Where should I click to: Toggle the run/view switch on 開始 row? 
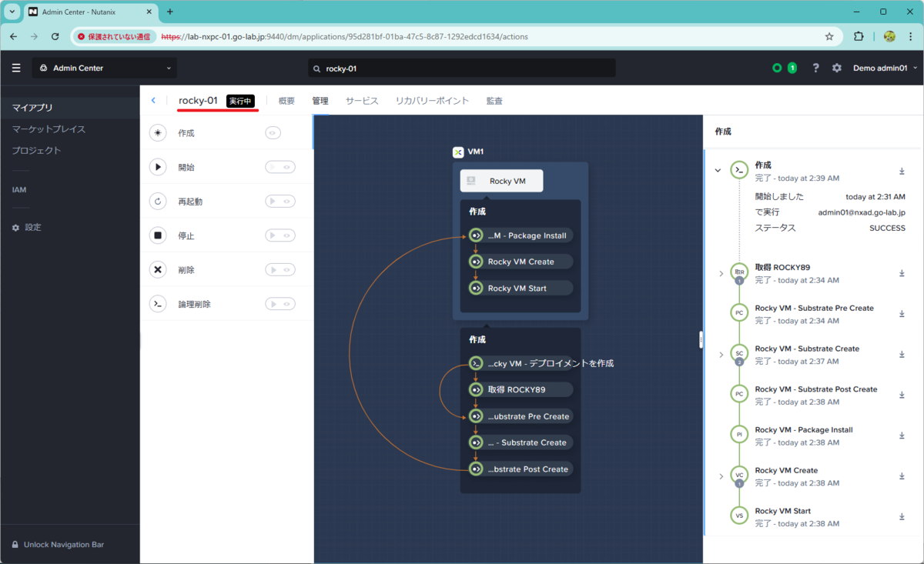tap(280, 167)
